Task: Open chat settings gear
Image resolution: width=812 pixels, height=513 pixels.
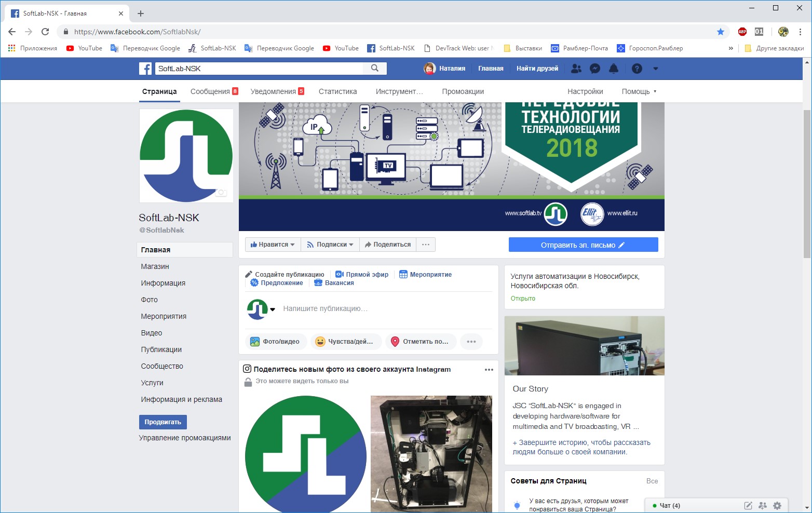Action: pos(777,505)
